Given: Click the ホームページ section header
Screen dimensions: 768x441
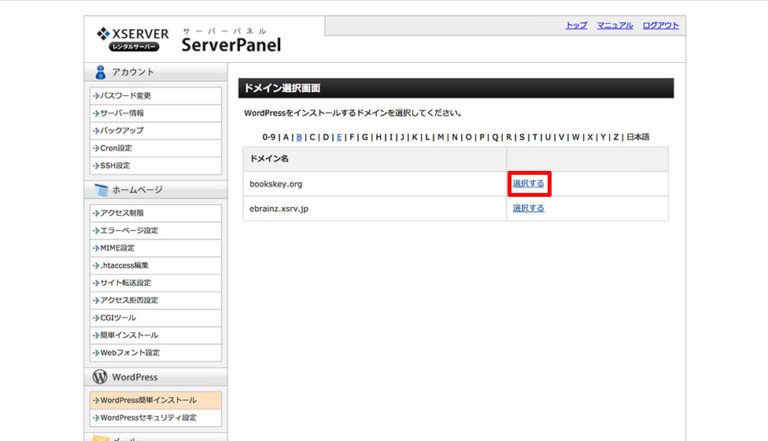Looking at the screenshot, I should point(155,190).
